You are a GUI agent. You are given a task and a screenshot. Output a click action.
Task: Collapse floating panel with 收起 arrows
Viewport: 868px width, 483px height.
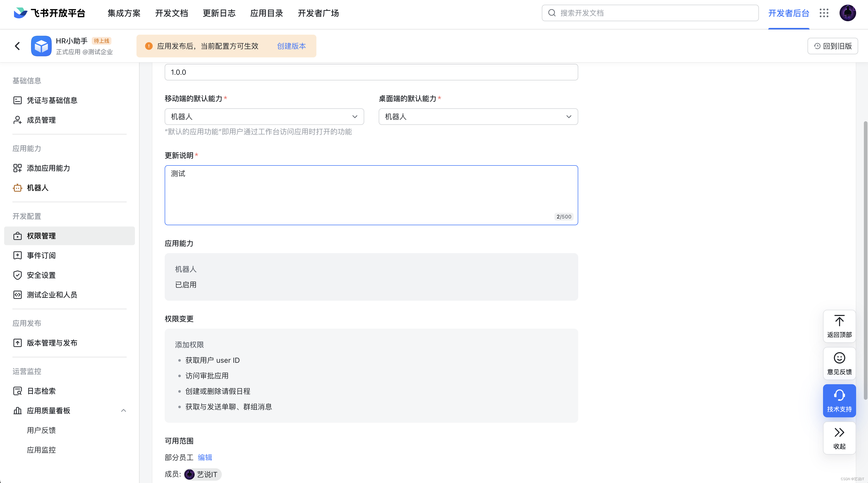click(x=839, y=437)
